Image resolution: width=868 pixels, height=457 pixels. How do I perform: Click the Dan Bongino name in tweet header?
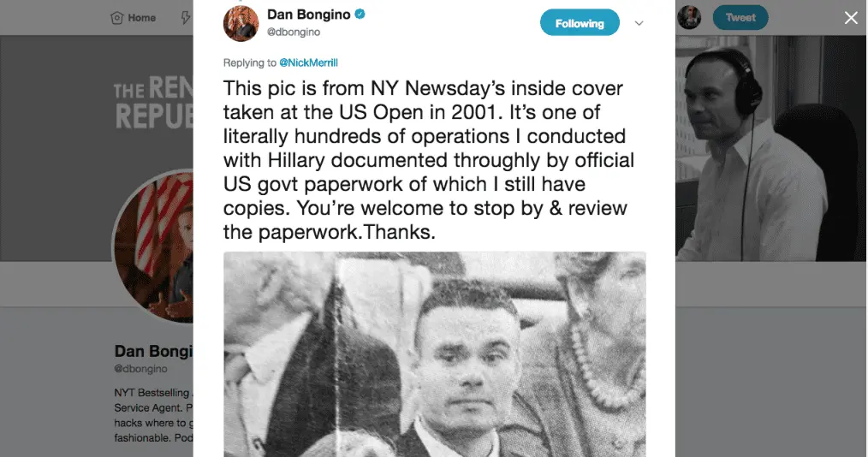308,15
